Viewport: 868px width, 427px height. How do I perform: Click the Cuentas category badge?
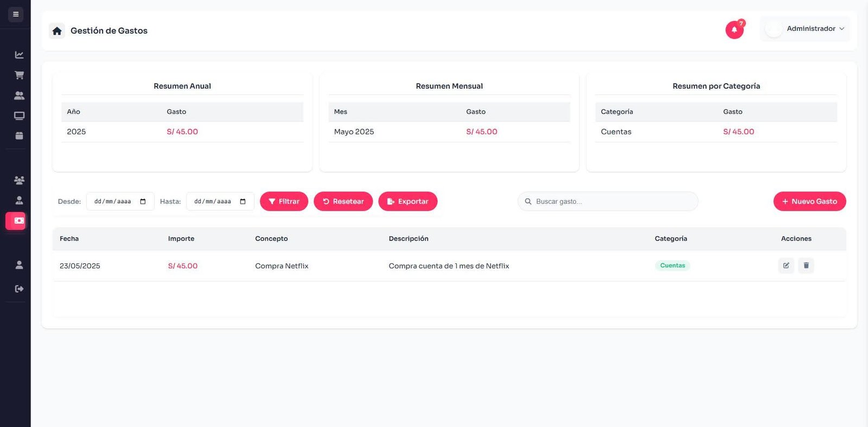672,266
